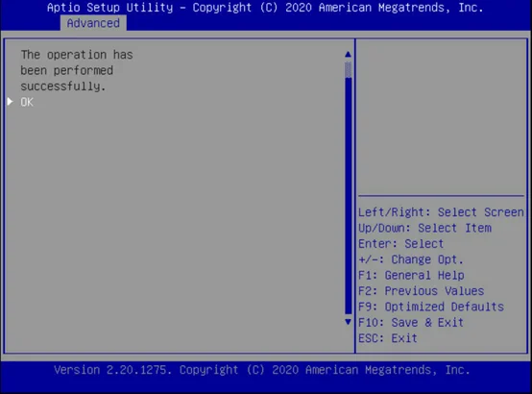This screenshot has width=532, height=394.
Task: Confirm the message by selecting OK
Action: pyautogui.click(x=27, y=102)
